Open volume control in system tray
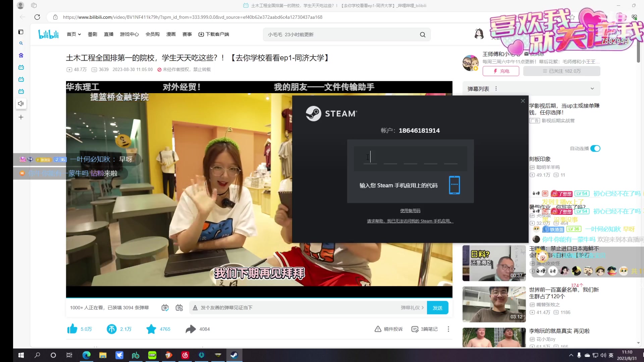Screen dimensions: 644x362 tap(603, 355)
